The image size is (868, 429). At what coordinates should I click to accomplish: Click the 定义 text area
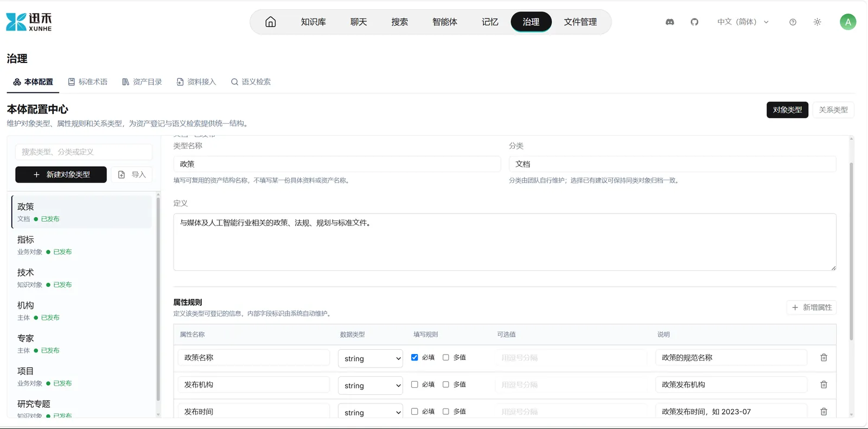(x=505, y=242)
